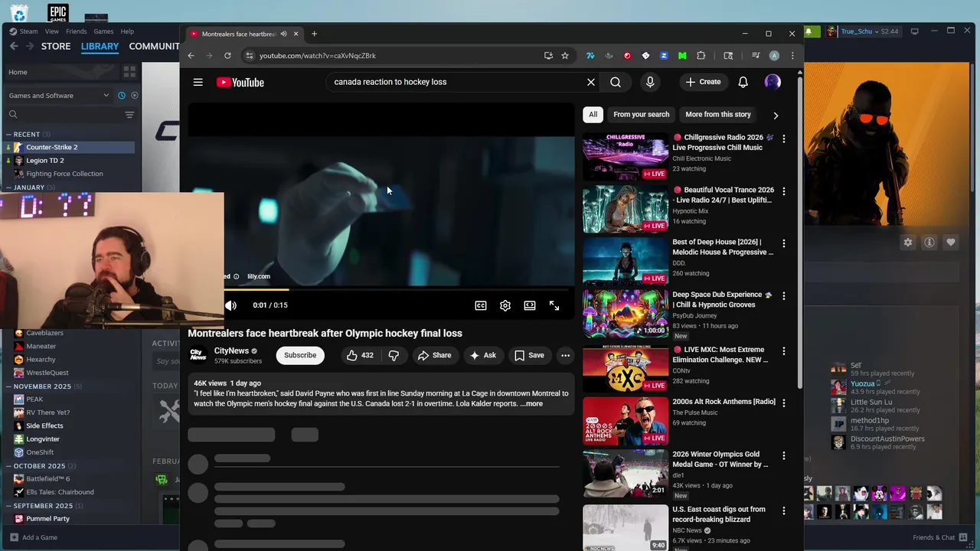Open a new Chrome tab

pos(313,34)
